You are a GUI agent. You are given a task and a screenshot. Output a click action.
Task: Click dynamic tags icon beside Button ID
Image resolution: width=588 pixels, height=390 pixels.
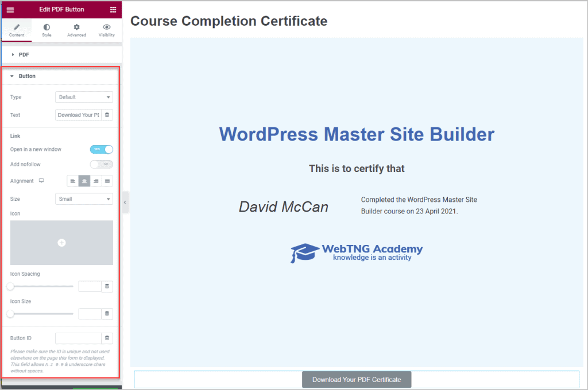pyautogui.click(x=107, y=338)
